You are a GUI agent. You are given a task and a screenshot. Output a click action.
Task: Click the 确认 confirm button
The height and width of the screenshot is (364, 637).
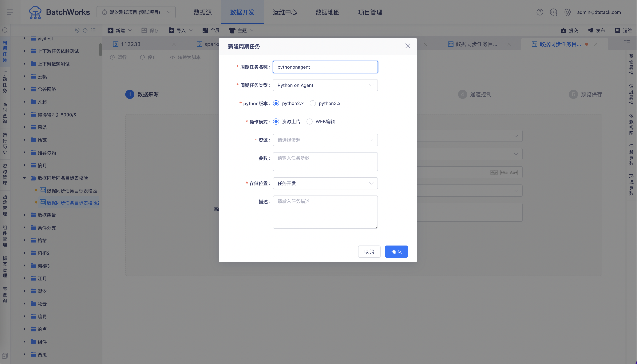[396, 251]
